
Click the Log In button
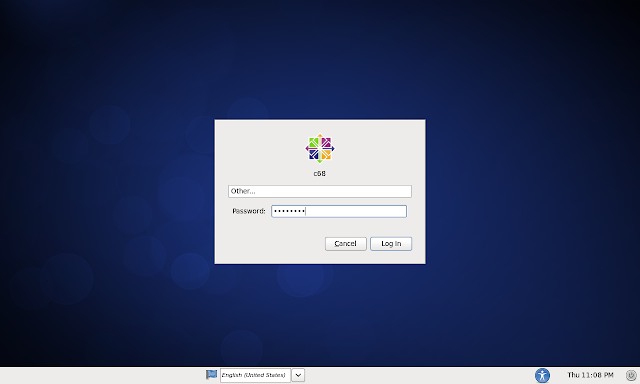point(391,244)
